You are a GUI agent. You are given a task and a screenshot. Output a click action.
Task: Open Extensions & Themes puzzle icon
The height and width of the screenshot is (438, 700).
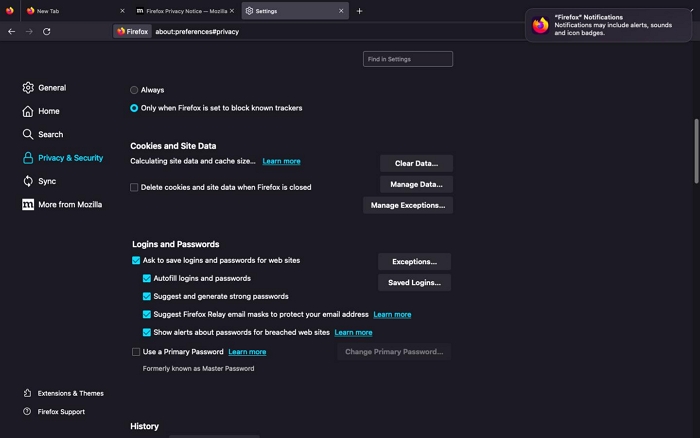coord(27,393)
